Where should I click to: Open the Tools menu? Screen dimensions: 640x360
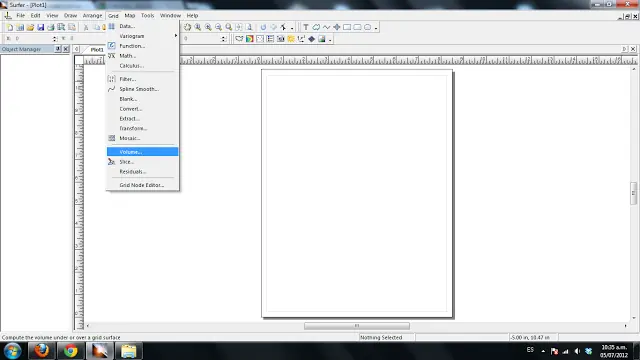147,16
